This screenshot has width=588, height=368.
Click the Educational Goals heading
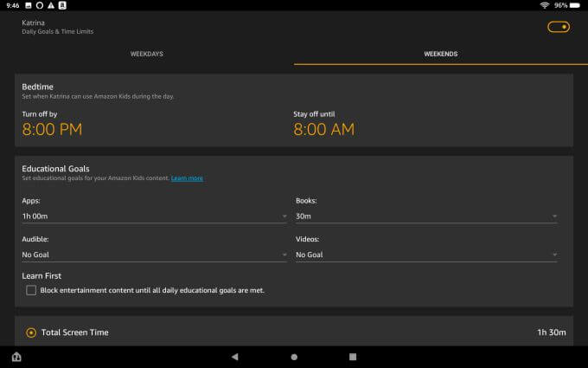55,169
